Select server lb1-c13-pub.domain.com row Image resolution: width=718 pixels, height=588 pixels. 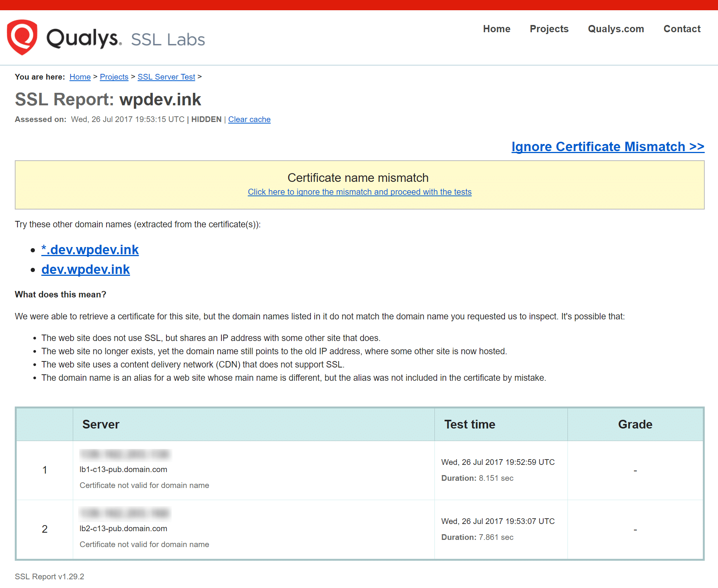pyautogui.click(x=123, y=469)
